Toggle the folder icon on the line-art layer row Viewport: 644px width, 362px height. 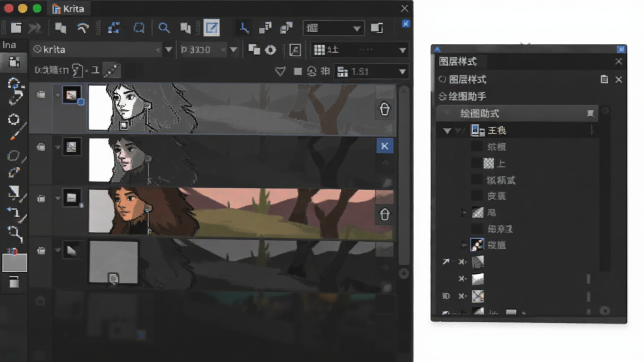tap(41, 95)
